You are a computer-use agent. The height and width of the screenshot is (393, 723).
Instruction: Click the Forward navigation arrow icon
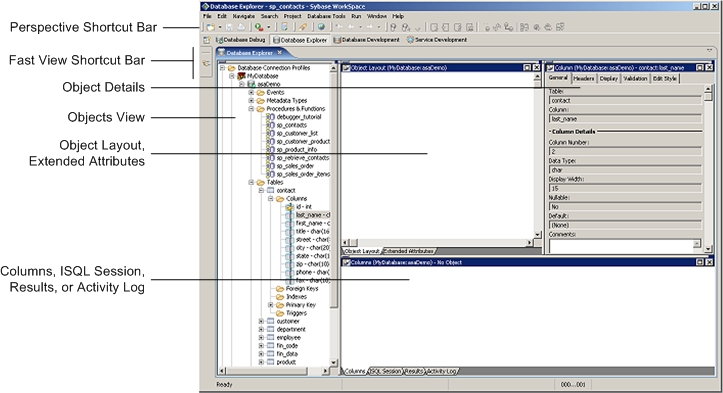point(369,27)
